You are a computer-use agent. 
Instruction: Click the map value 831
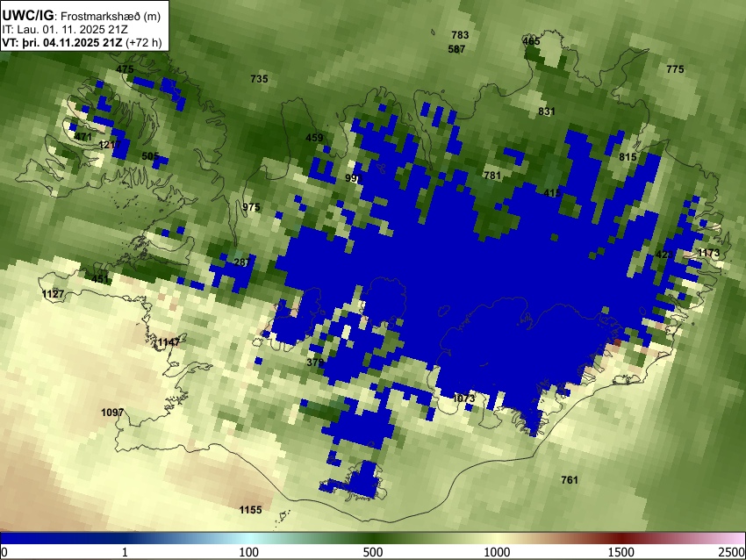tap(547, 111)
